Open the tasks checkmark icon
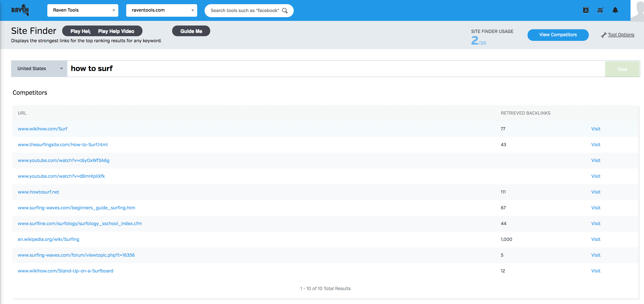Image resolution: width=644 pixels, height=304 pixels. tap(600, 10)
